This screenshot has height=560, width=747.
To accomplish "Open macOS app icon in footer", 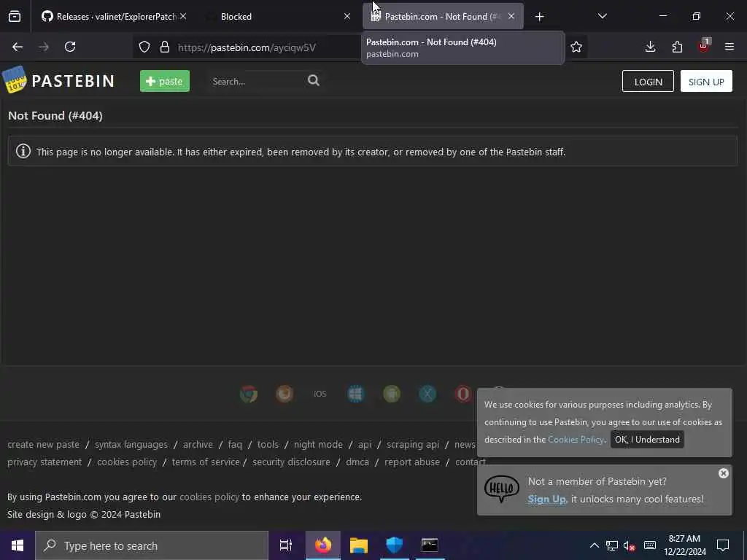I will [427, 394].
